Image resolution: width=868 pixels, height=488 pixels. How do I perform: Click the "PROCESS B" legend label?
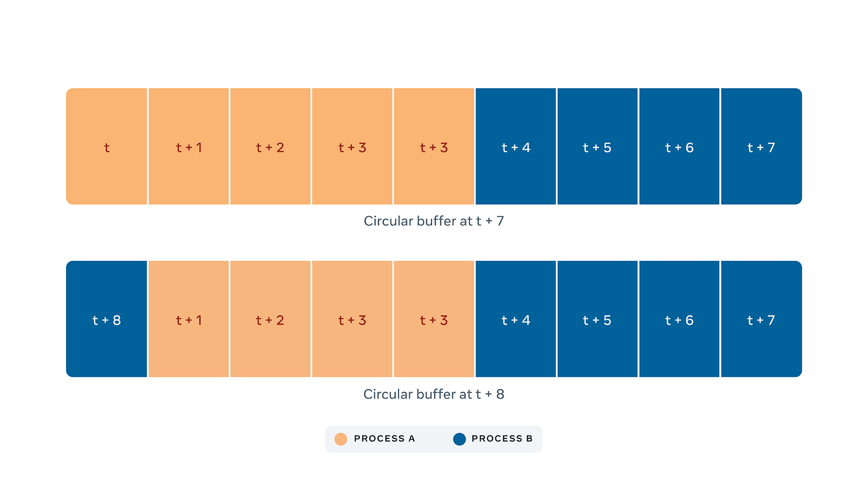502,439
